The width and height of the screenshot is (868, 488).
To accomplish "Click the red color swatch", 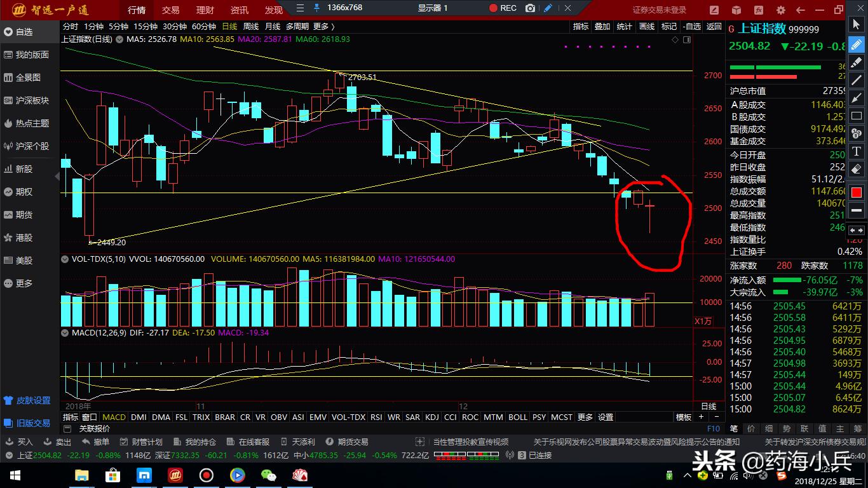I will point(856,193).
